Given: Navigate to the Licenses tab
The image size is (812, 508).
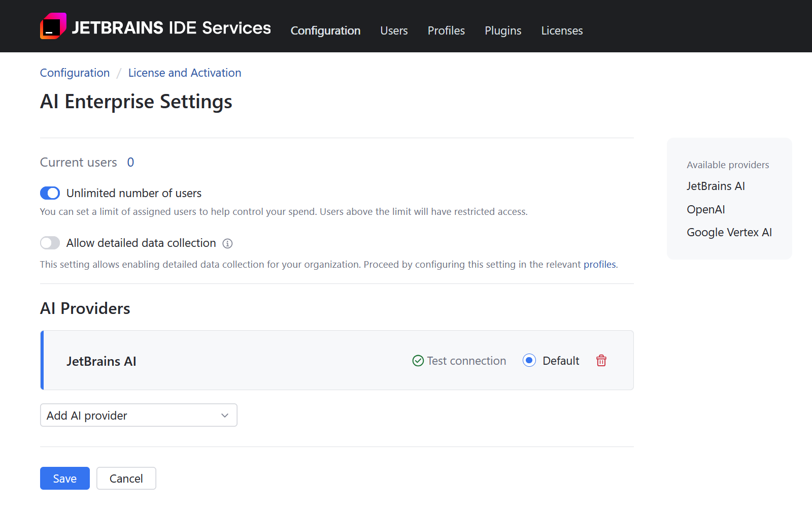Looking at the screenshot, I should click(x=562, y=30).
